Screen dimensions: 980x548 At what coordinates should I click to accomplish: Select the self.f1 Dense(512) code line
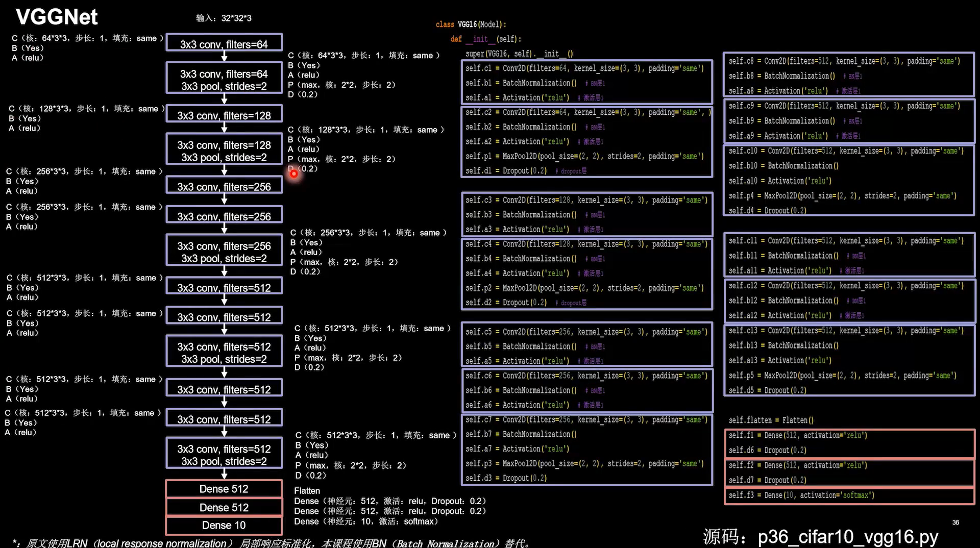pos(798,435)
